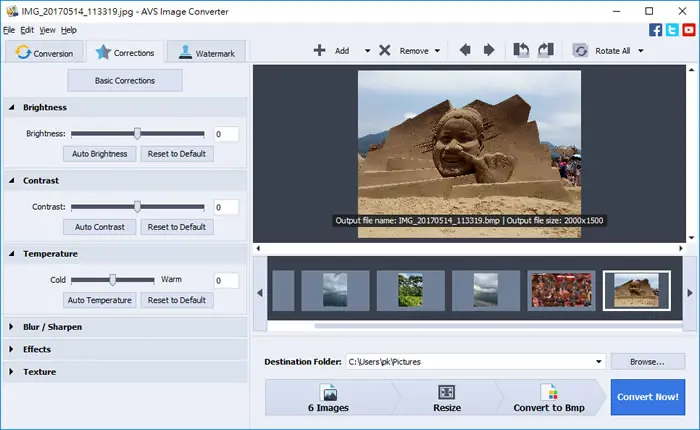Click the Auto Contrast button

tap(100, 227)
